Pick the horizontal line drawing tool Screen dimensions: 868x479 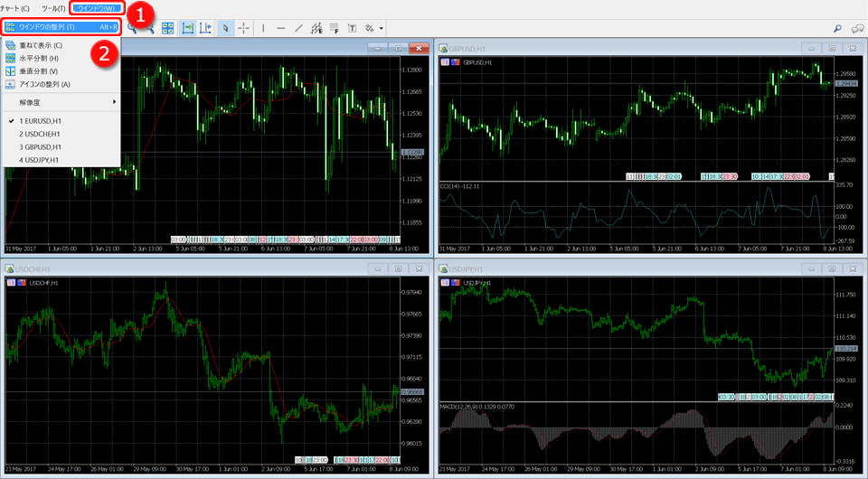pyautogui.click(x=283, y=28)
